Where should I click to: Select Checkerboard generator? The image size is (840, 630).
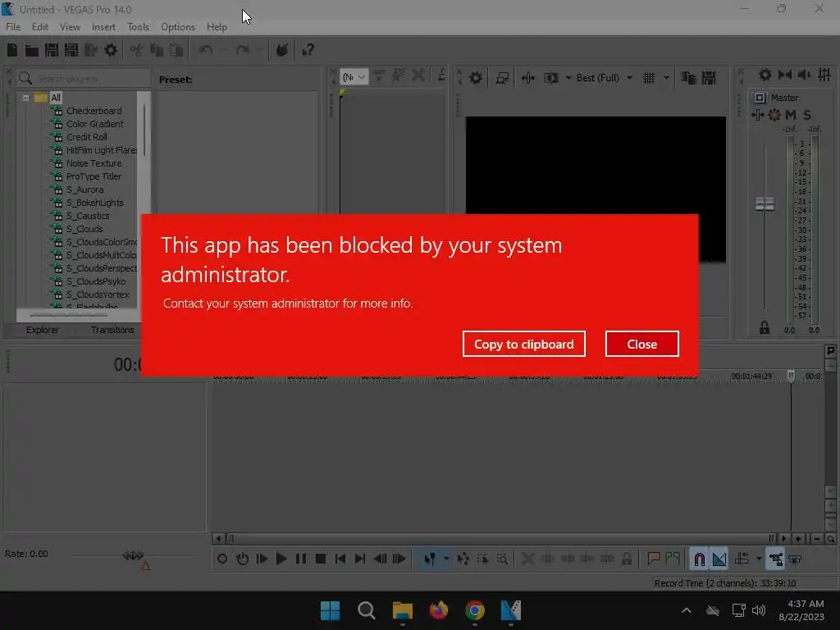pyautogui.click(x=94, y=111)
